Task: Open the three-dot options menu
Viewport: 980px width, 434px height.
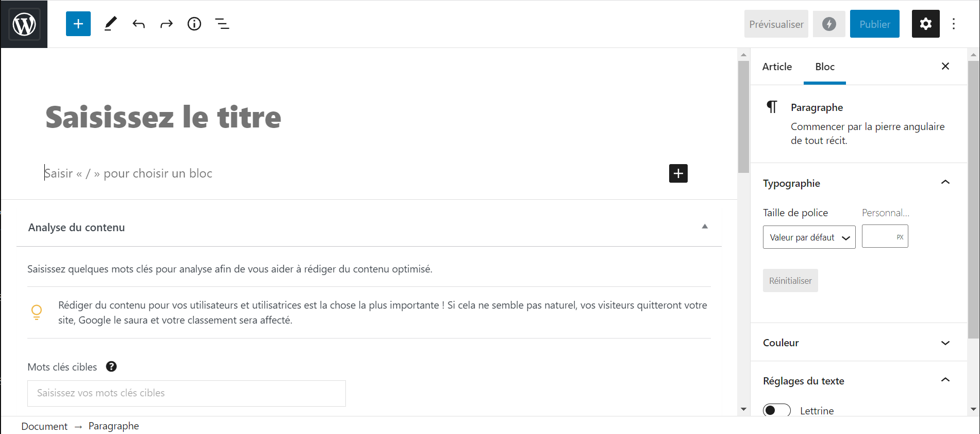Action: [954, 24]
